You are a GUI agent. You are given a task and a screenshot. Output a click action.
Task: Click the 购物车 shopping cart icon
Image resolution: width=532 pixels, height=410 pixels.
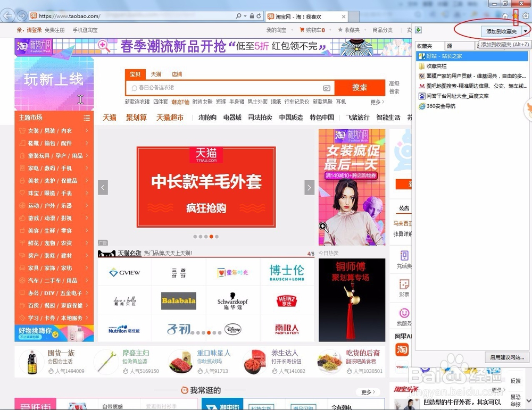pyautogui.click(x=302, y=30)
